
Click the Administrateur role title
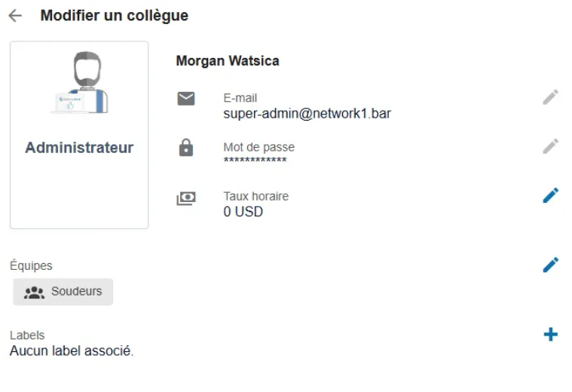(x=79, y=148)
